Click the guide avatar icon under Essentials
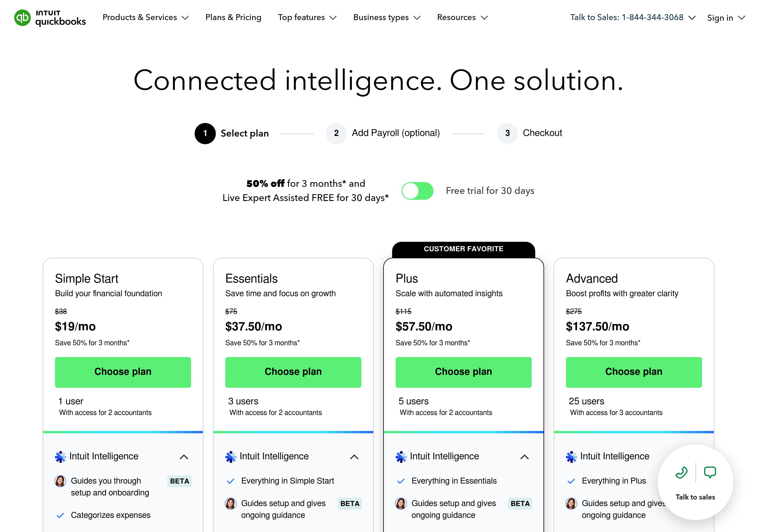 (x=231, y=504)
